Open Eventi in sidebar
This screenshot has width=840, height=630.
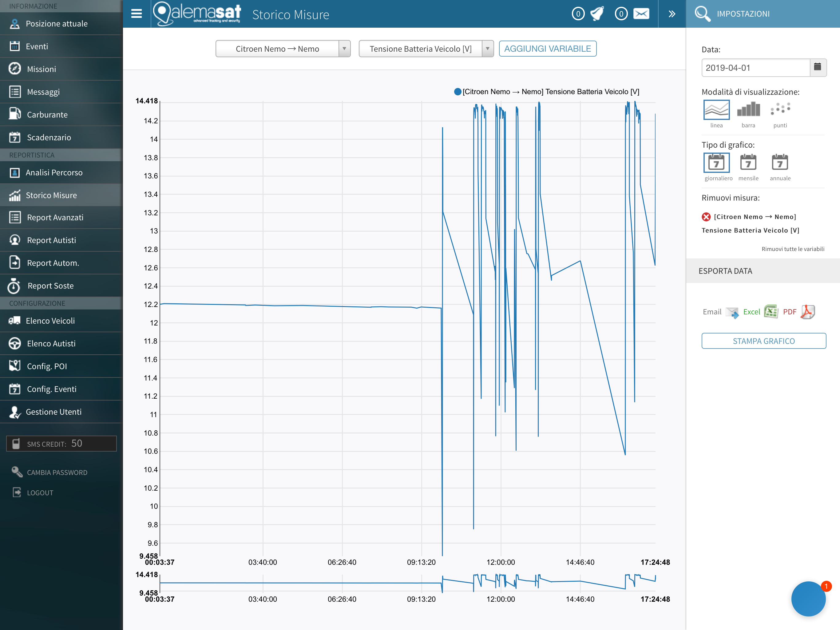(x=61, y=46)
